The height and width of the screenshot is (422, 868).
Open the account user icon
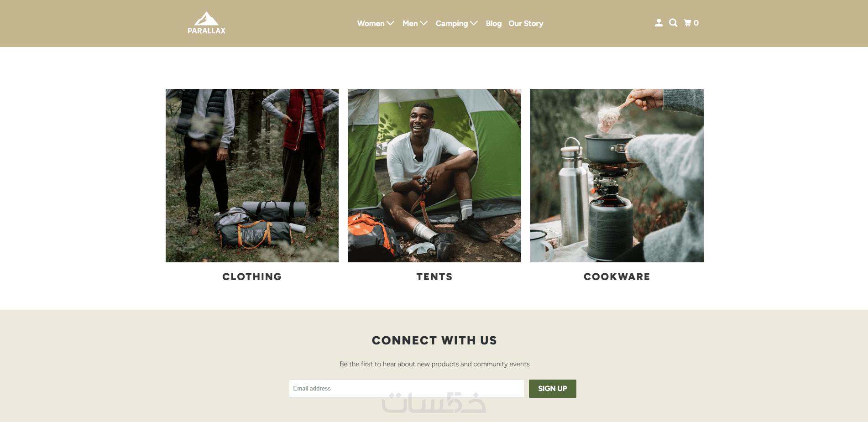(x=659, y=23)
